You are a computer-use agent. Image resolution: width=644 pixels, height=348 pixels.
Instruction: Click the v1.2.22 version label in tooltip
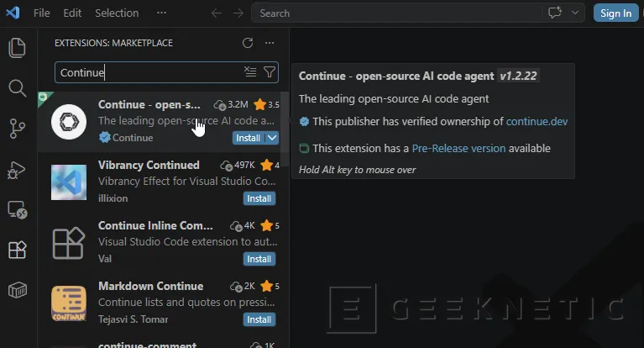pyautogui.click(x=518, y=76)
